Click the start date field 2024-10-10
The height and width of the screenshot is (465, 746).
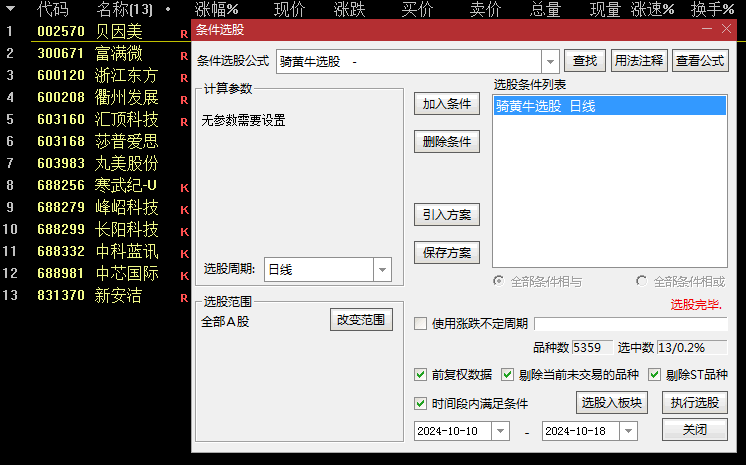(x=453, y=431)
